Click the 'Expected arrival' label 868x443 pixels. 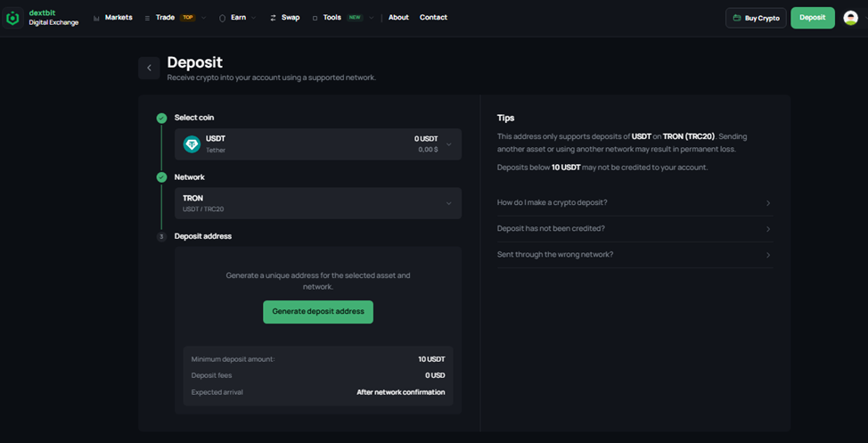(x=217, y=392)
